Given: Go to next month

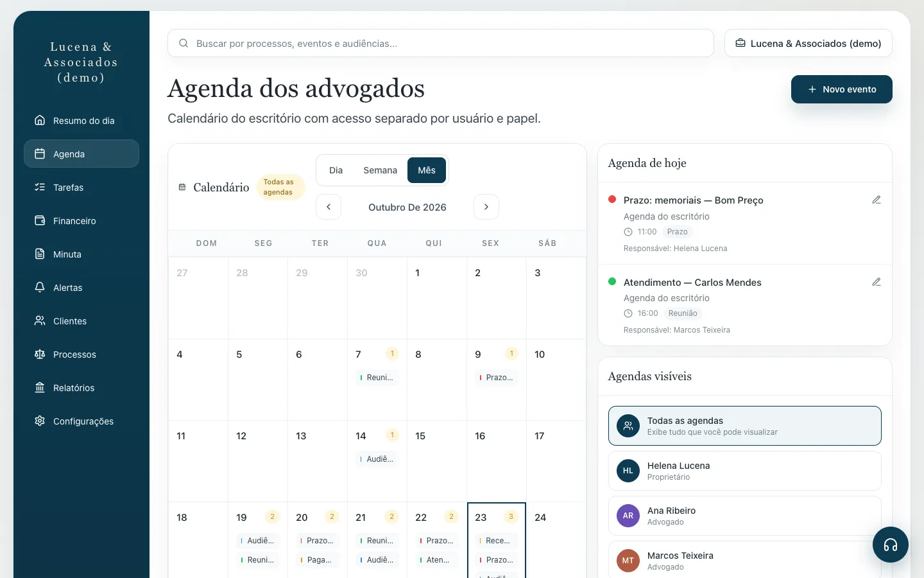Looking at the screenshot, I should 486,207.
